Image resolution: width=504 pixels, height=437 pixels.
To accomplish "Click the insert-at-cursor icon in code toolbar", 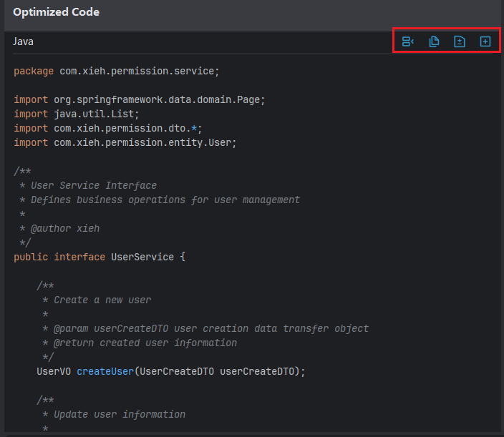I will tap(407, 41).
